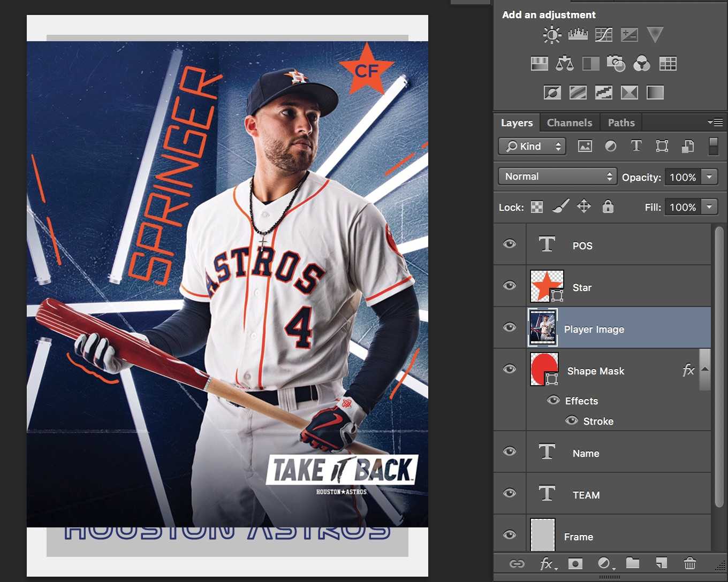Image resolution: width=728 pixels, height=582 pixels.
Task: Add a Channel Mixer adjustment
Action: [x=642, y=64]
